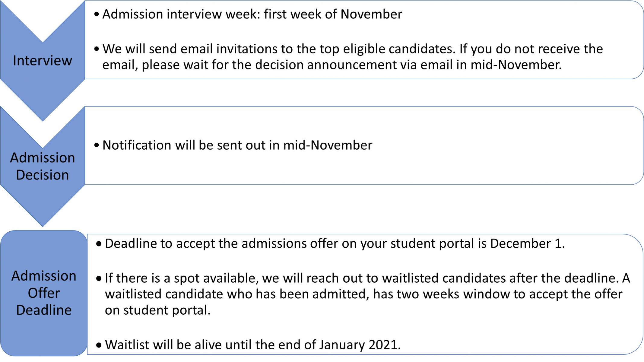Click the Admission Offer Deadline block
The width and height of the screenshot is (644, 362).
click(x=44, y=293)
